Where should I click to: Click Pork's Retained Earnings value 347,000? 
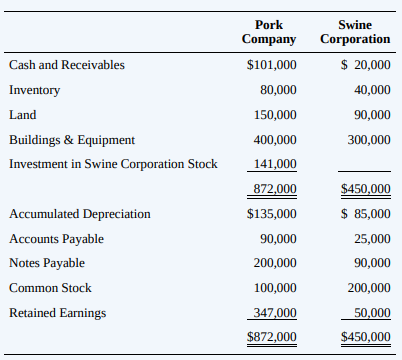[x=275, y=313]
